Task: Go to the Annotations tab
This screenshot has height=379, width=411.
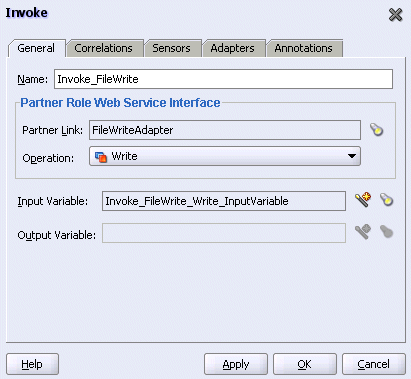Action: pyautogui.click(x=304, y=48)
